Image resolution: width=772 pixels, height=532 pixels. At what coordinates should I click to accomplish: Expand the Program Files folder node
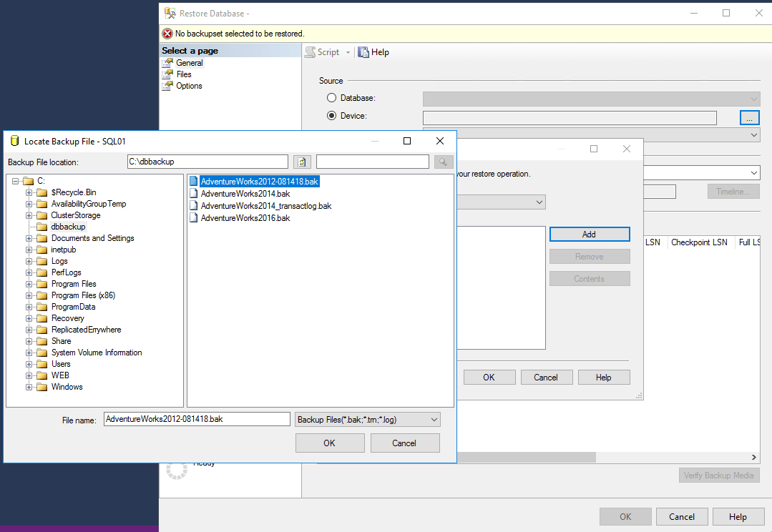point(29,284)
